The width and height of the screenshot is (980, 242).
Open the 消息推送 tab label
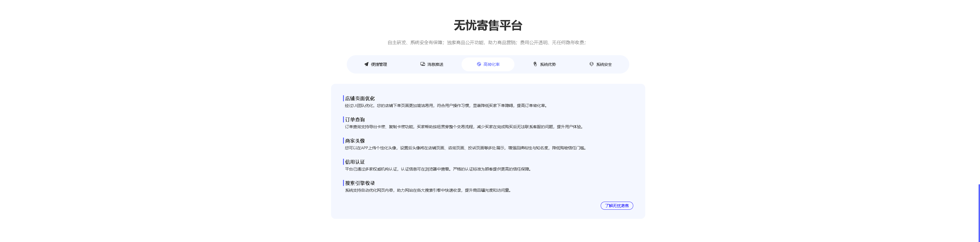pos(435,65)
